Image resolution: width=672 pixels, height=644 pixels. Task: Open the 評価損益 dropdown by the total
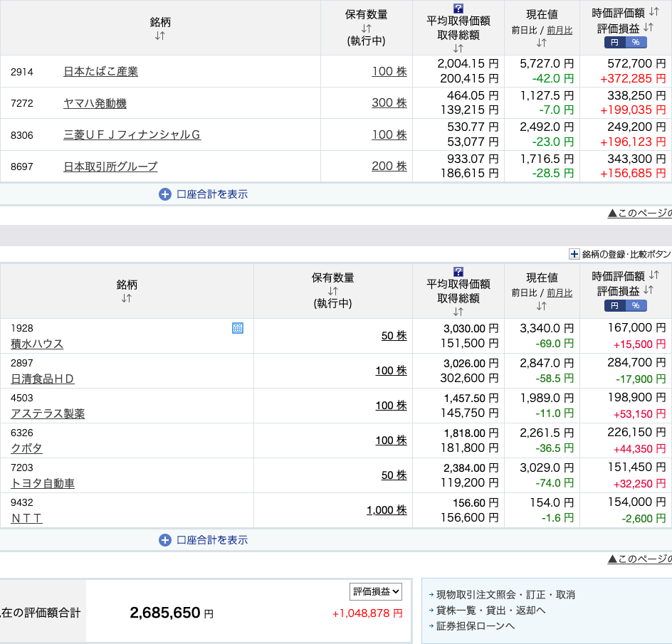tap(376, 591)
